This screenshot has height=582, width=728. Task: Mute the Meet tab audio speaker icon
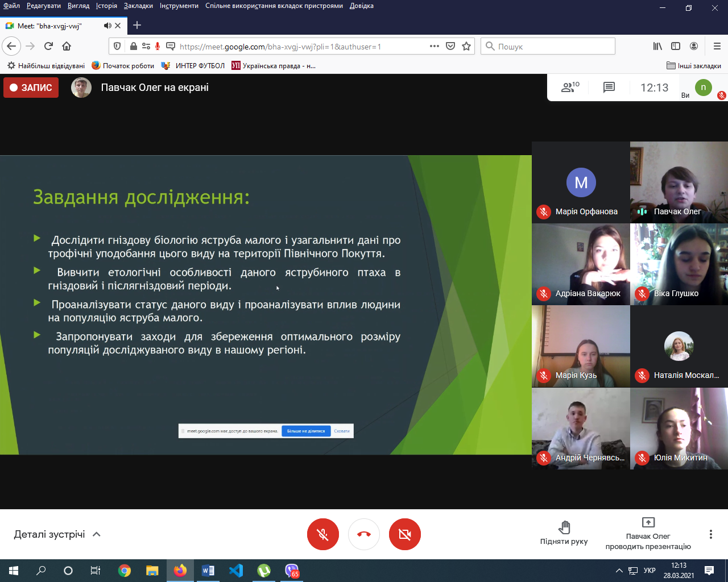click(x=107, y=26)
